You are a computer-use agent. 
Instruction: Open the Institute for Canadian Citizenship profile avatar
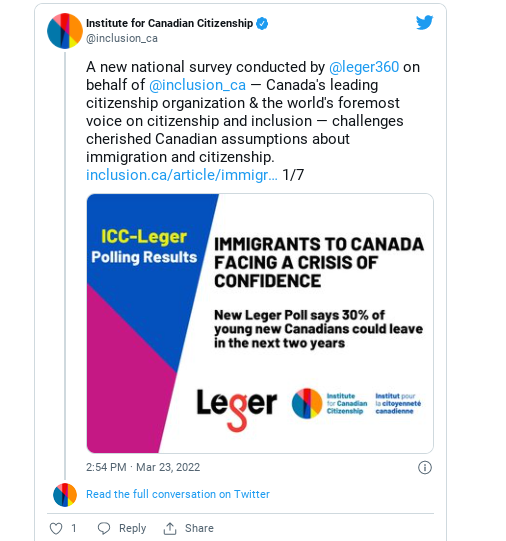[65, 31]
